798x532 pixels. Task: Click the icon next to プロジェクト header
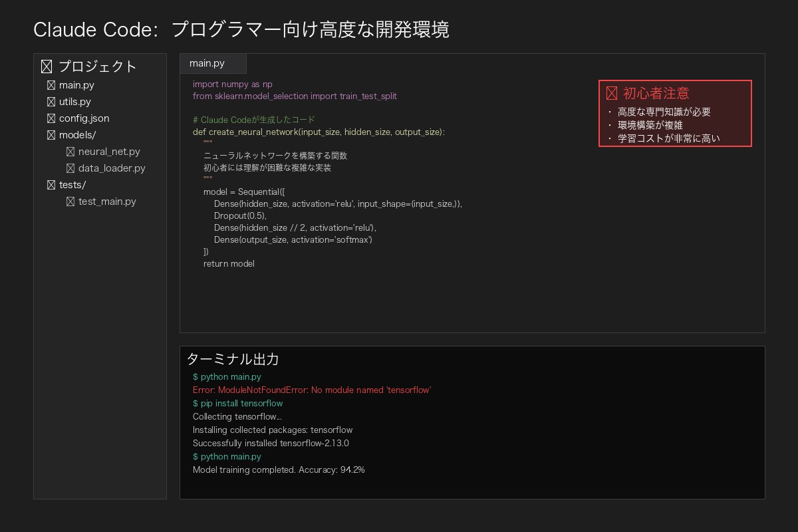click(47, 66)
